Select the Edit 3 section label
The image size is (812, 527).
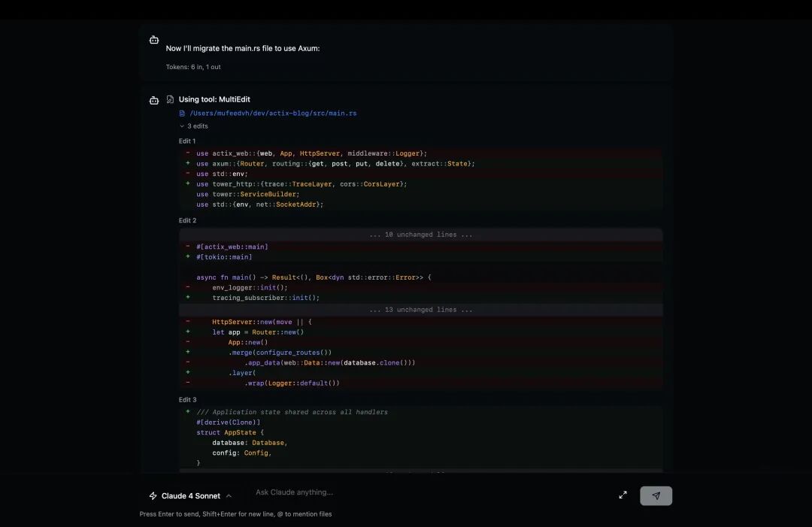[x=186, y=399]
